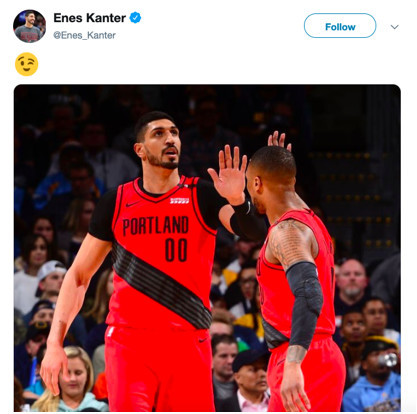
Task: Click the Nike swoosh on the red shorts
Action: 203,340
